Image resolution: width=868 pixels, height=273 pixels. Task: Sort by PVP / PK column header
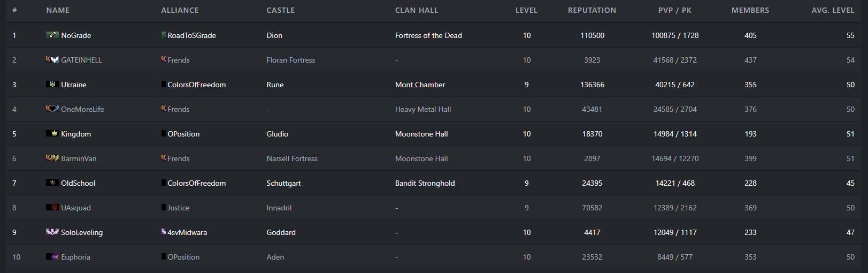pyautogui.click(x=674, y=10)
